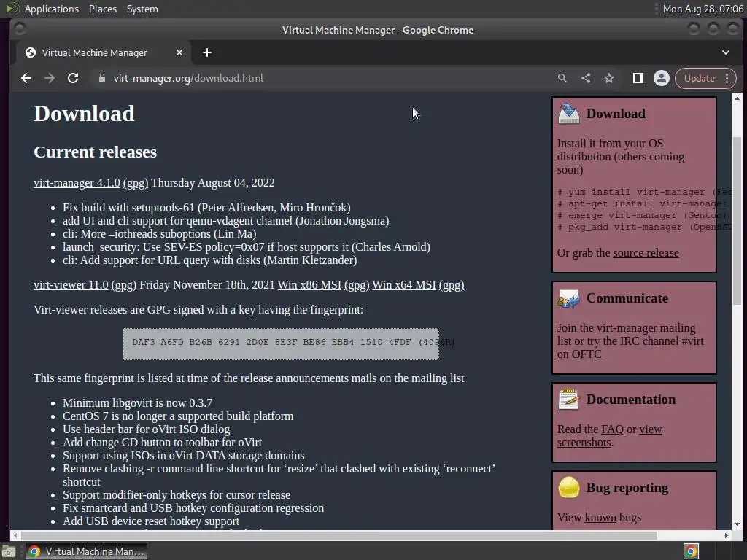The height and width of the screenshot is (560, 747).
Task: Click the forward navigation arrow
Action: point(50,78)
